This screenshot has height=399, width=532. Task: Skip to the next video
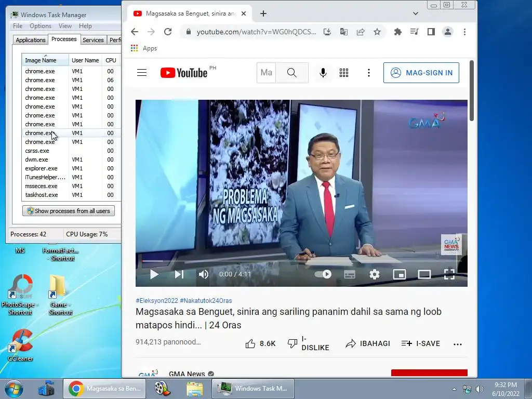(x=179, y=274)
